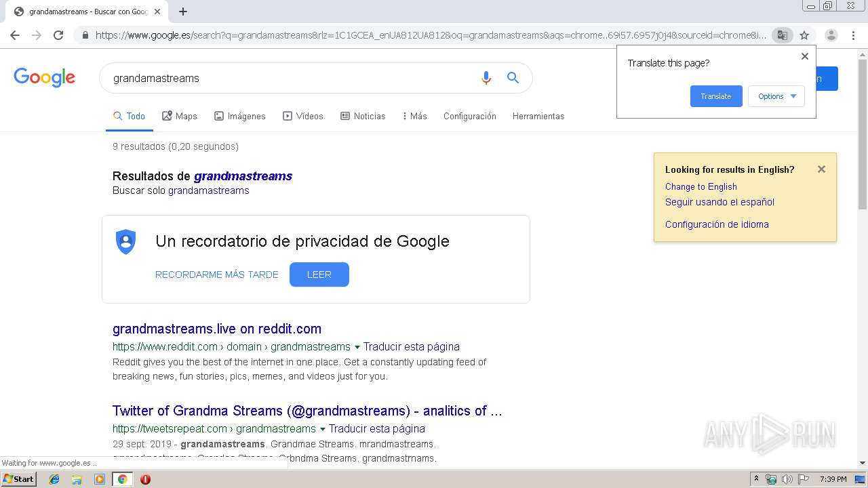
Task: Click Change to English link
Action: [701, 186]
